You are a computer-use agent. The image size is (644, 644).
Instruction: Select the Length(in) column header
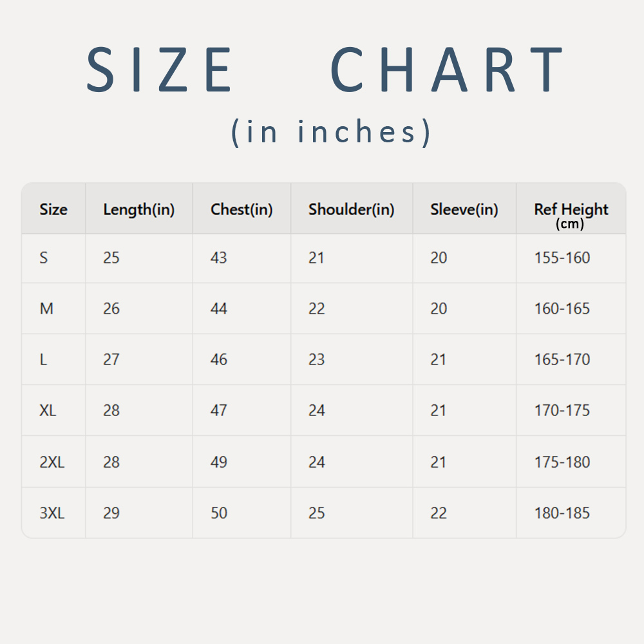click(139, 210)
